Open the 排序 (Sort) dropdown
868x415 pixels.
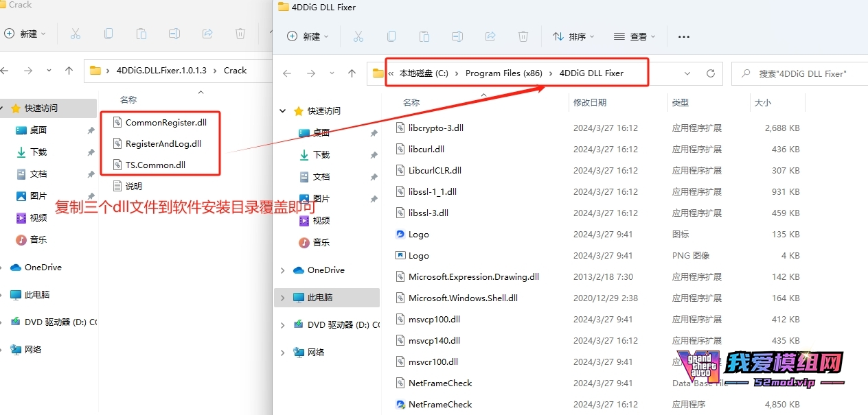(573, 36)
